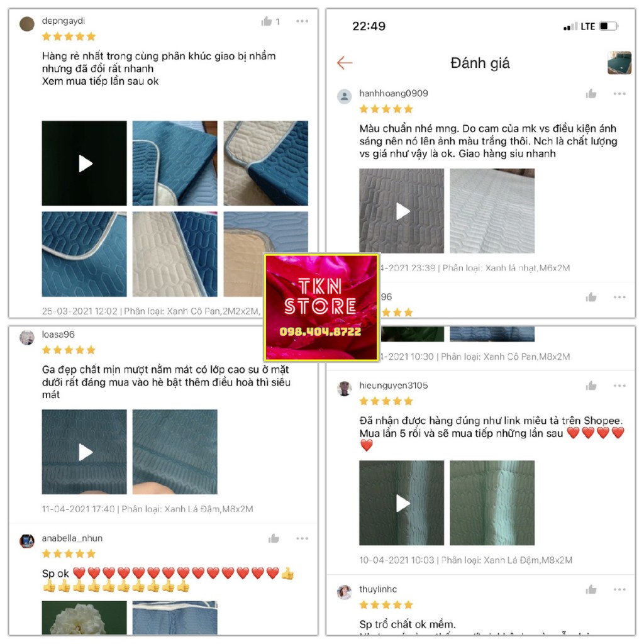Open the username depngaydi's profile
The image size is (644, 644).
[64, 21]
